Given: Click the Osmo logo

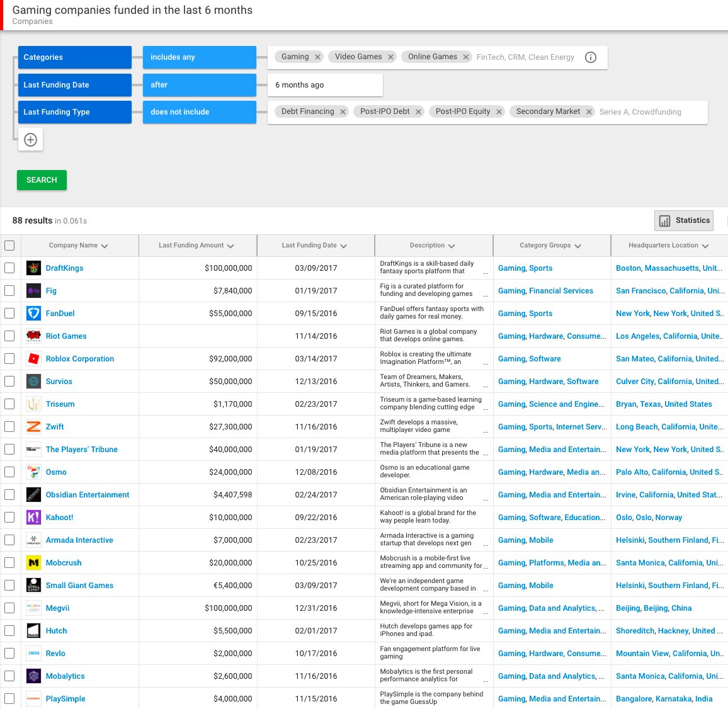Looking at the screenshot, I should (33, 472).
